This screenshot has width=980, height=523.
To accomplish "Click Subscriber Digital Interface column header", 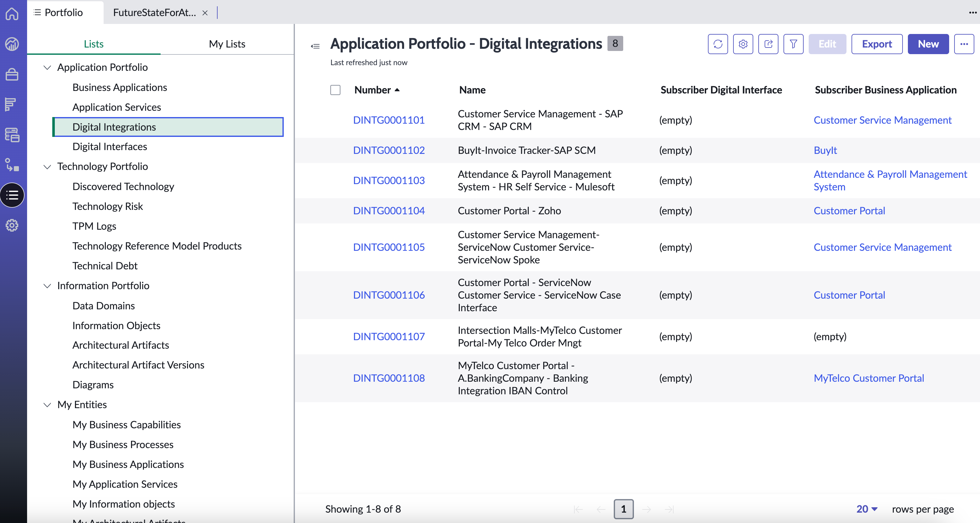I will (x=721, y=90).
